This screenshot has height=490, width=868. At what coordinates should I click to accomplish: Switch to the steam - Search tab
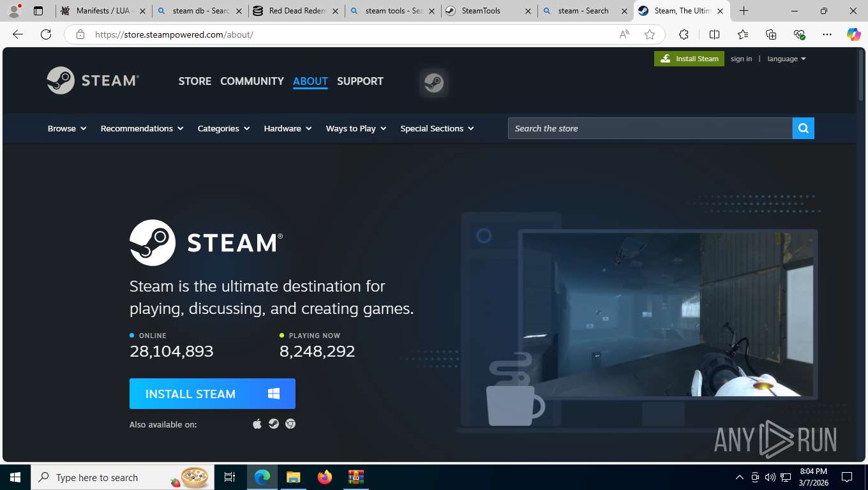(585, 11)
